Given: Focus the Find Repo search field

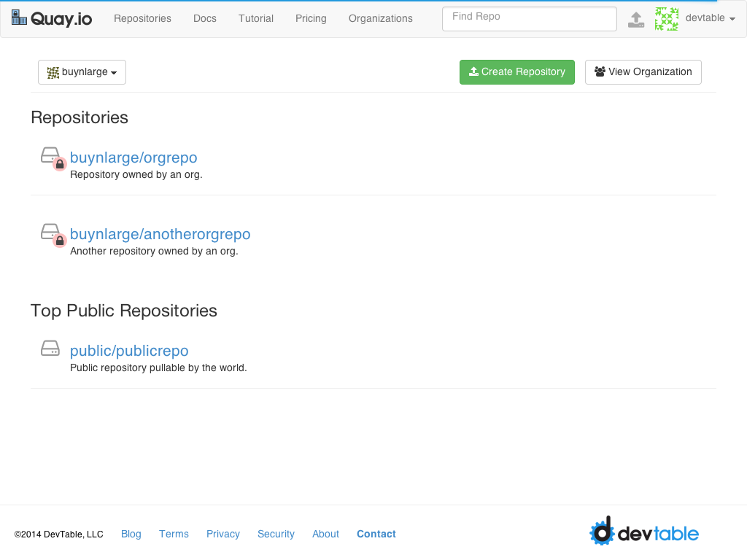Looking at the screenshot, I should coord(530,19).
